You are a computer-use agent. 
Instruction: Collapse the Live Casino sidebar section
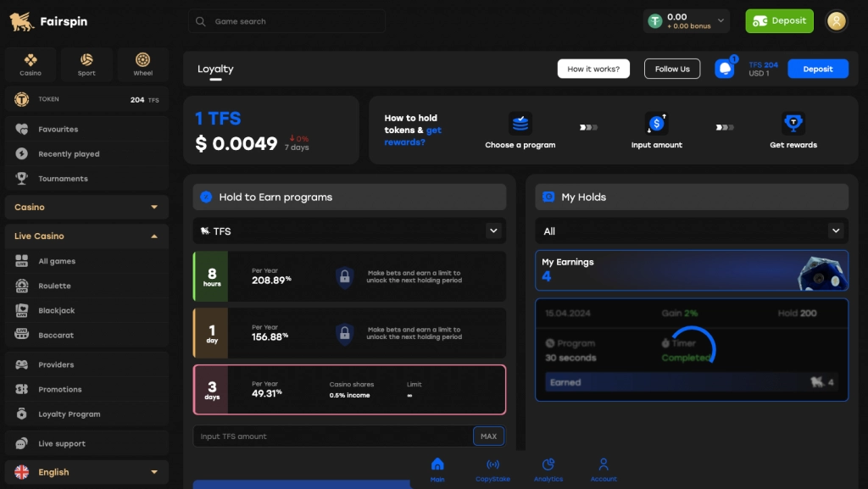click(x=86, y=236)
